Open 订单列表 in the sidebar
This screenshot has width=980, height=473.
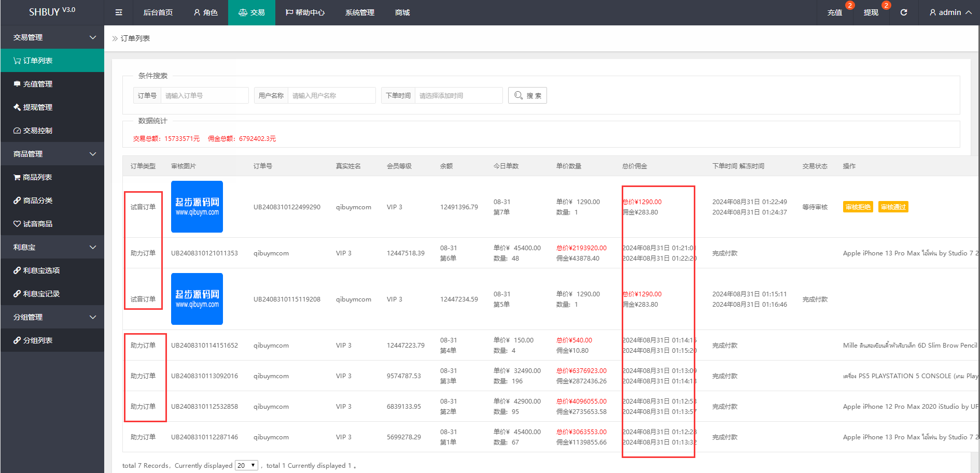[52, 61]
